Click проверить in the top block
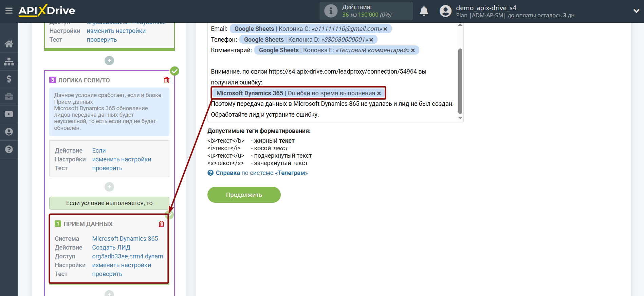 point(102,40)
